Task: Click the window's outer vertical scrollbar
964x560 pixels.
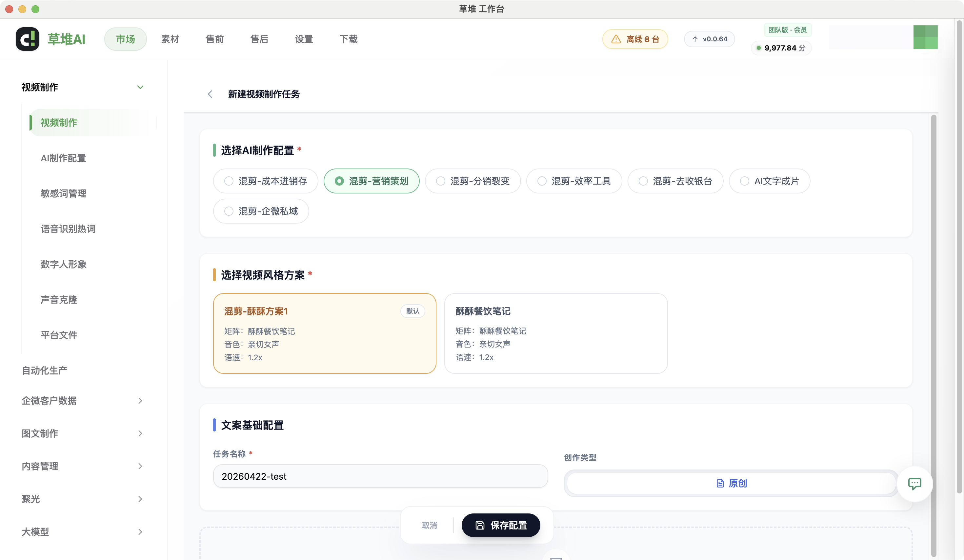Action: (x=959, y=256)
